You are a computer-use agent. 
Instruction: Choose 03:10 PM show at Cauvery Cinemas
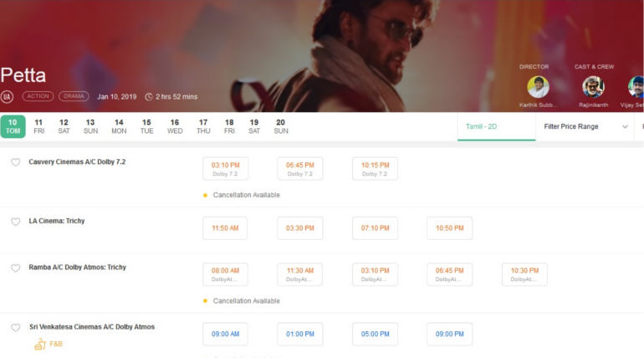225,168
